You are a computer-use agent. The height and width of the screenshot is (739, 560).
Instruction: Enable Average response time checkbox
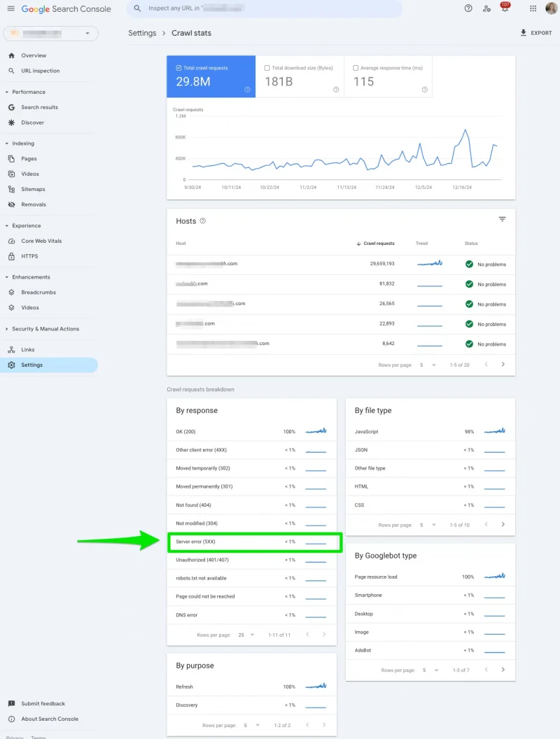coord(356,68)
